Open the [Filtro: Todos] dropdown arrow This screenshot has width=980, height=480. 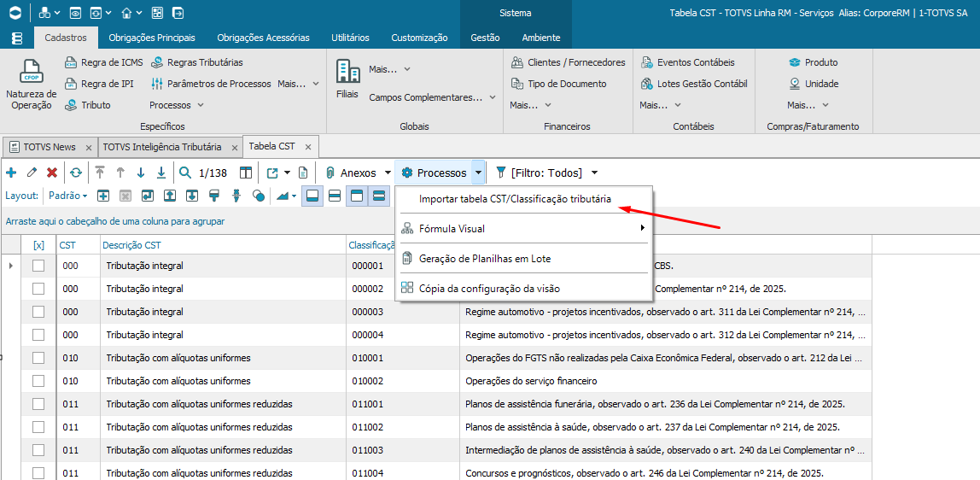[594, 173]
